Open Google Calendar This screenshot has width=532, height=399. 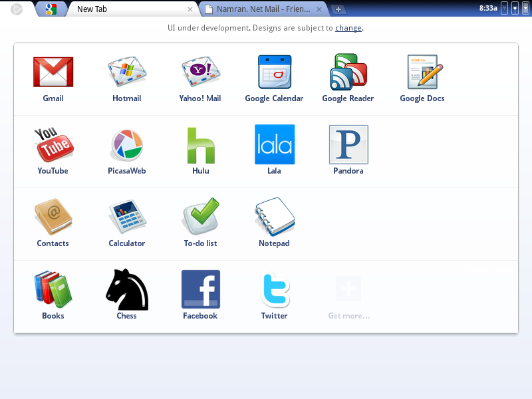click(274, 72)
